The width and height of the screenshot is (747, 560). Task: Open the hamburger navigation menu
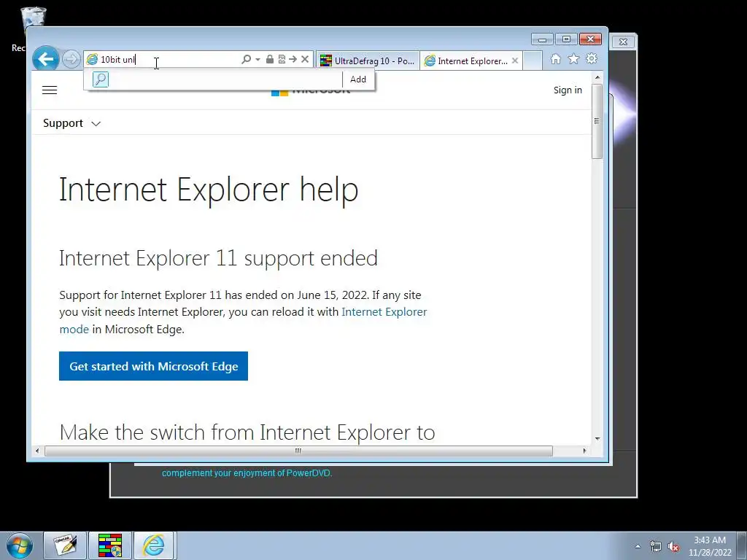point(50,90)
